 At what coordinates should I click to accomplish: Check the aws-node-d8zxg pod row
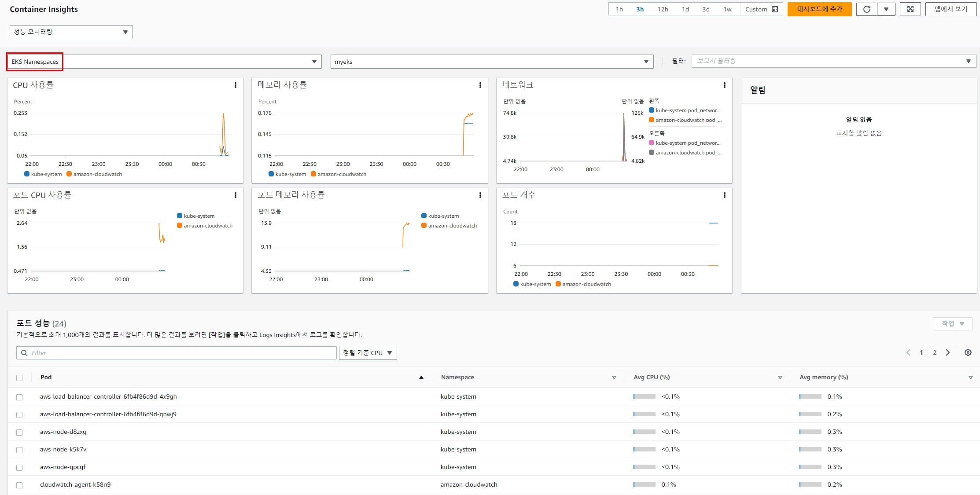coord(19,432)
